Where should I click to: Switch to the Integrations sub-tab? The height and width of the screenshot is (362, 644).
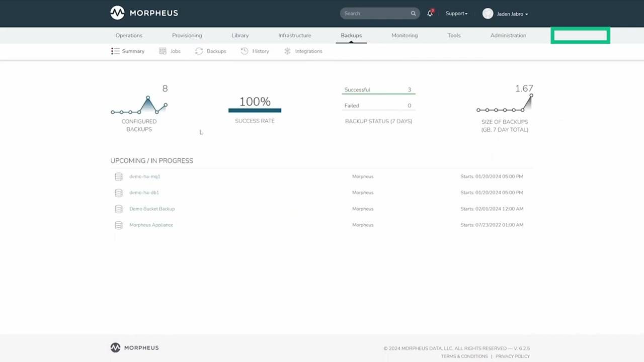pos(303,51)
